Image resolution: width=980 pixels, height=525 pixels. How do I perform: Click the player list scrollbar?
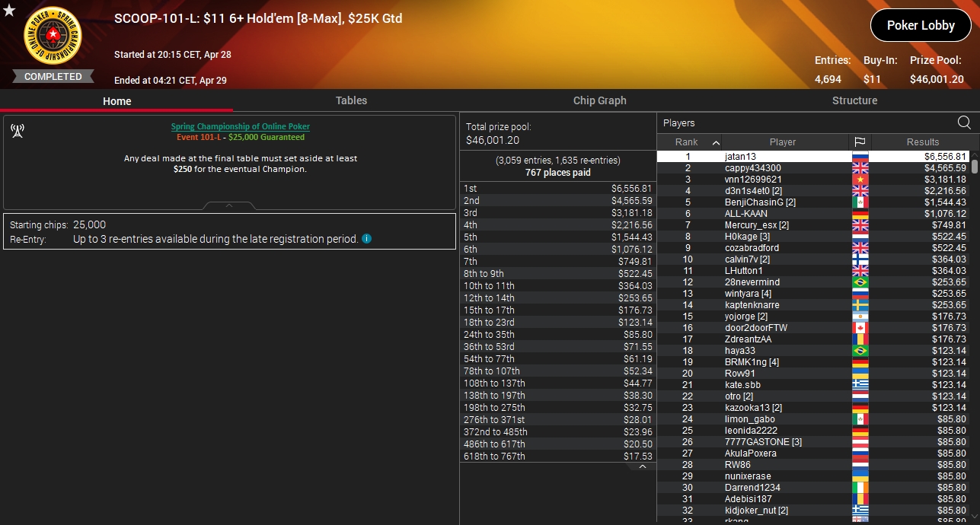tap(974, 166)
